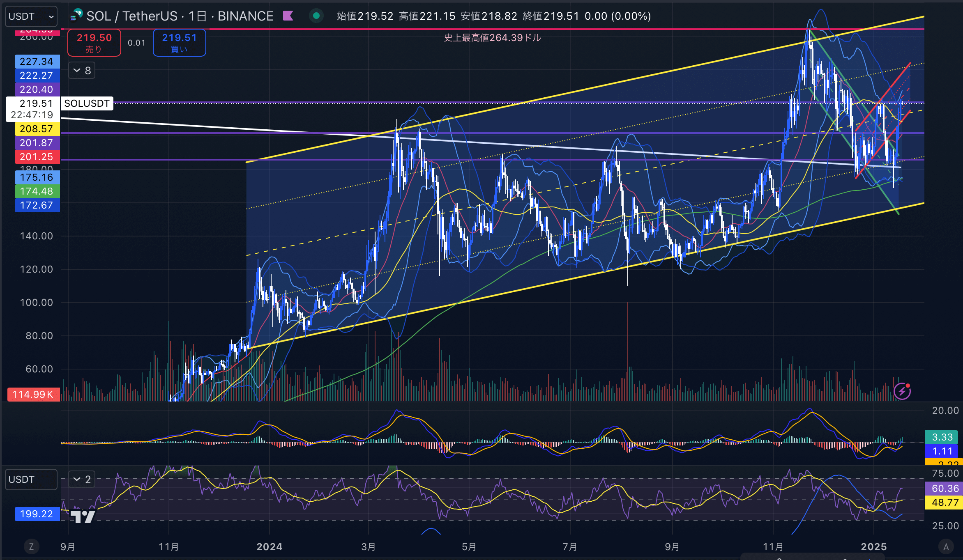Click the 174.48 green price label
This screenshot has height=560, width=963.
tap(37, 191)
